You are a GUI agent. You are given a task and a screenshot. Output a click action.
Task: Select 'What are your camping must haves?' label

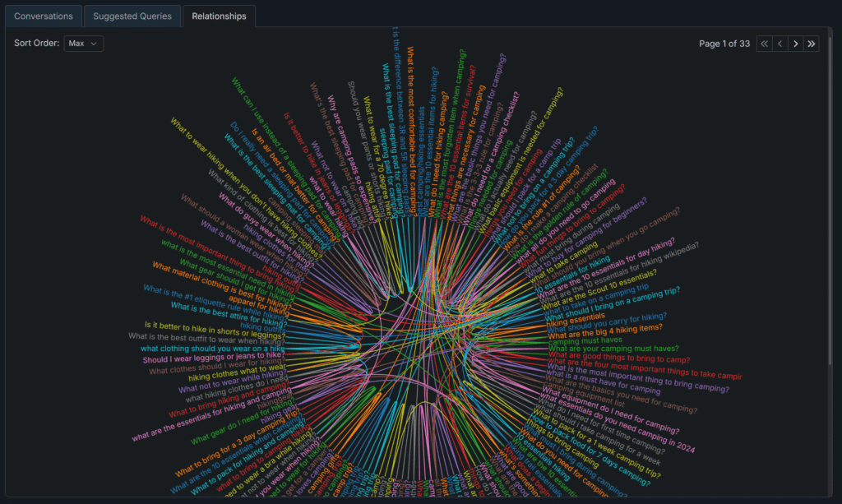(x=613, y=349)
